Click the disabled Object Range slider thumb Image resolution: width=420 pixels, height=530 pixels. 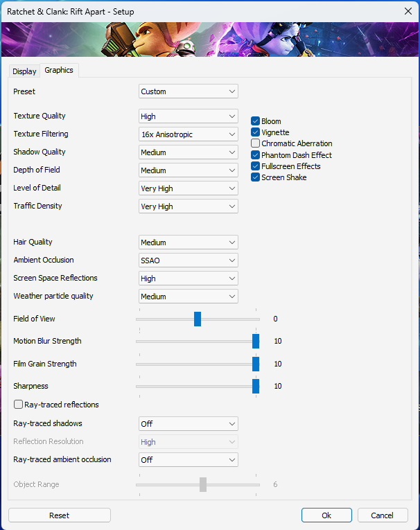(x=203, y=485)
